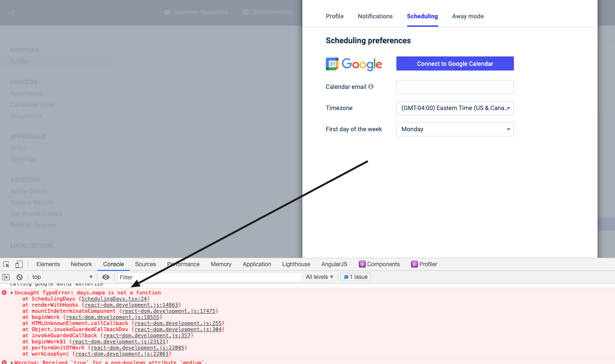Image resolution: width=615 pixels, height=364 pixels.
Task: Open the Sources DevTools tab
Action: point(145,264)
